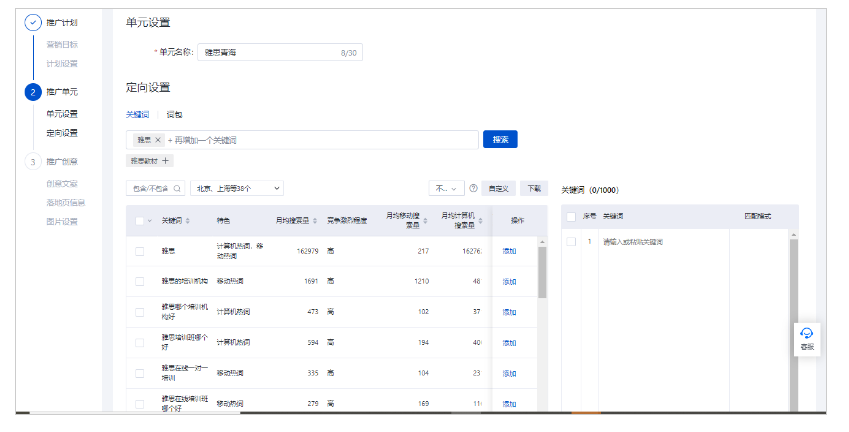Expand the 不... dropdown next to help icon
This screenshot has width=849, height=432.
(446, 188)
